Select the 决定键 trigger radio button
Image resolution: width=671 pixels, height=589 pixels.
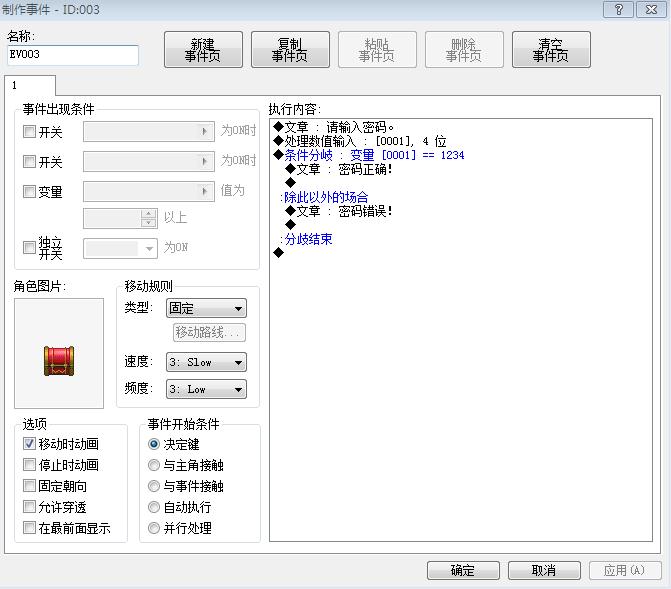pos(154,444)
